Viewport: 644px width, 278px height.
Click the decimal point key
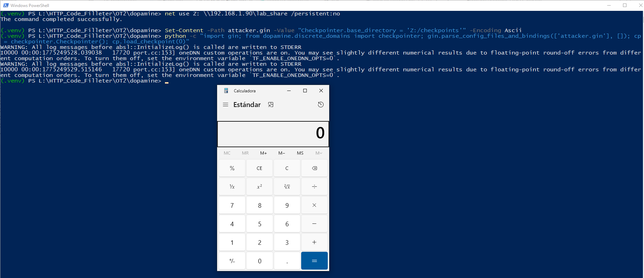coord(287,261)
